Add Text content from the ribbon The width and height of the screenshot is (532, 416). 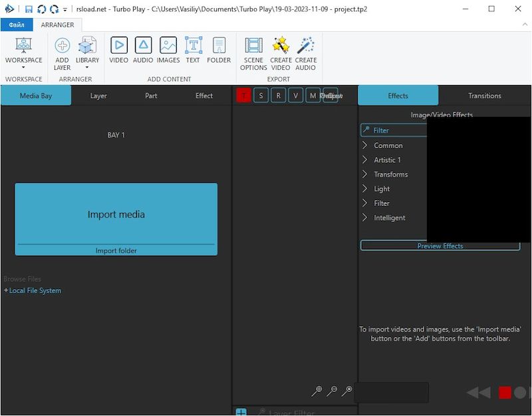pos(193,51)
